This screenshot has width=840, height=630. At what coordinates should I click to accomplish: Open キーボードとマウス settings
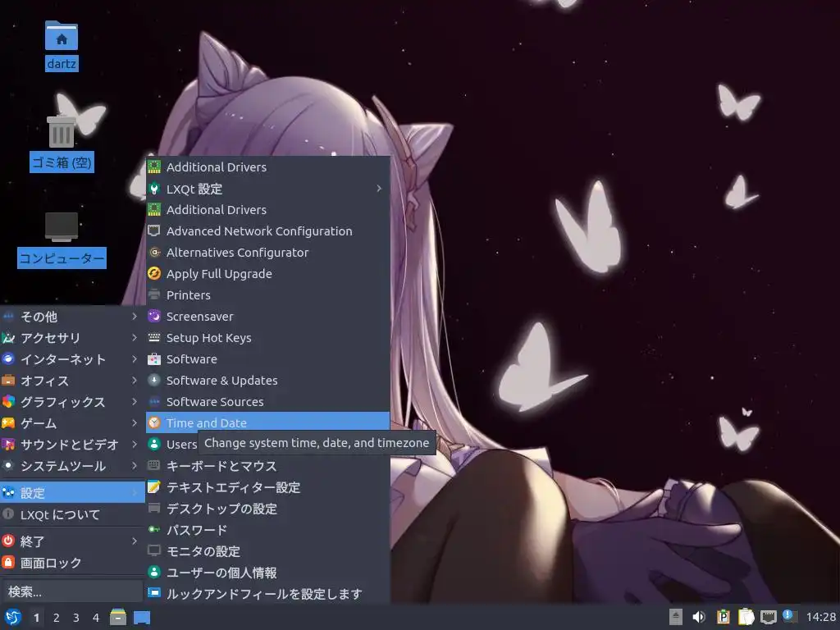[x=268, y=466]
